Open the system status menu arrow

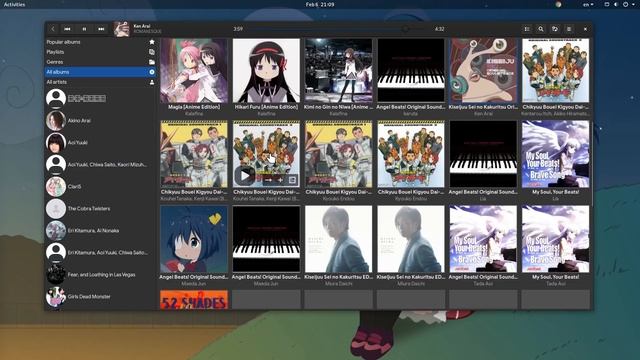coord(633,4)
